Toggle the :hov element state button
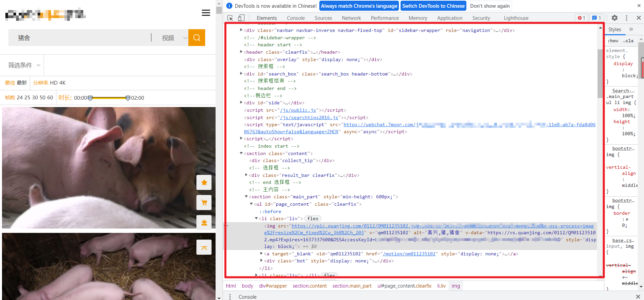This screenshot has height=300, width=644. (613, 41)
